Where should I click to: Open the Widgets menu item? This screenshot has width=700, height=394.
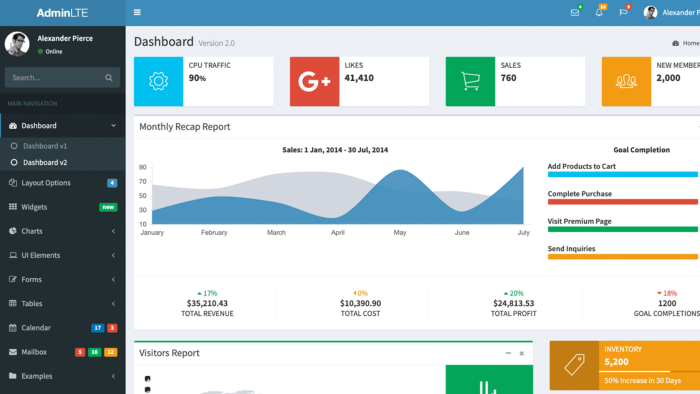(62, 207)
